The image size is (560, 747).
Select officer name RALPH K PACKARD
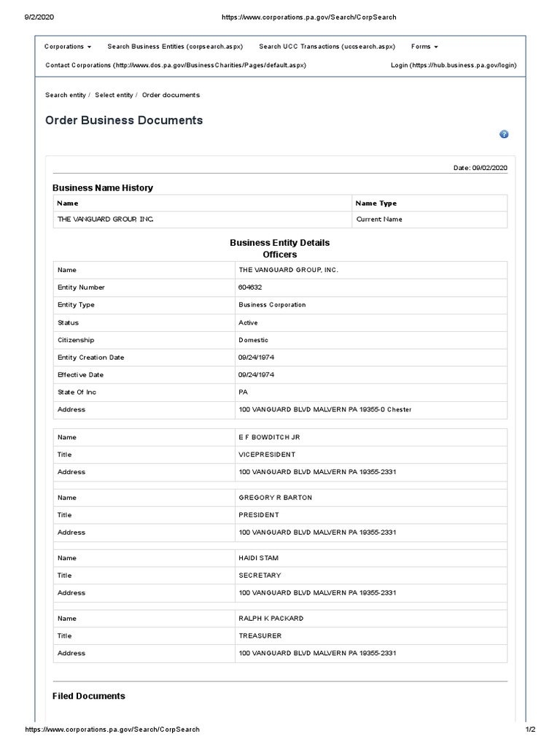(271, 619)
